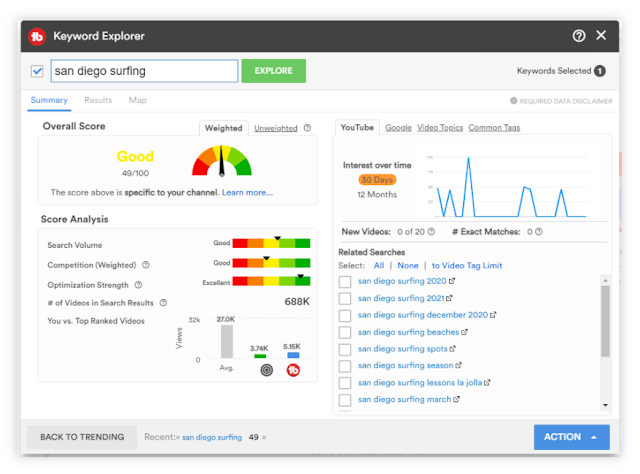Click help icon next to Exact Matches
Screen dimensions: 640x474
[539, 231]
